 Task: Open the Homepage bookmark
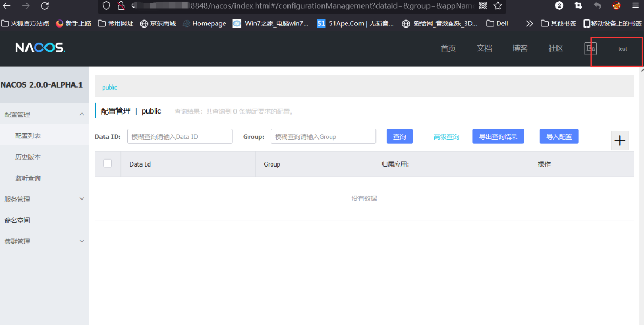click(205, 23)
